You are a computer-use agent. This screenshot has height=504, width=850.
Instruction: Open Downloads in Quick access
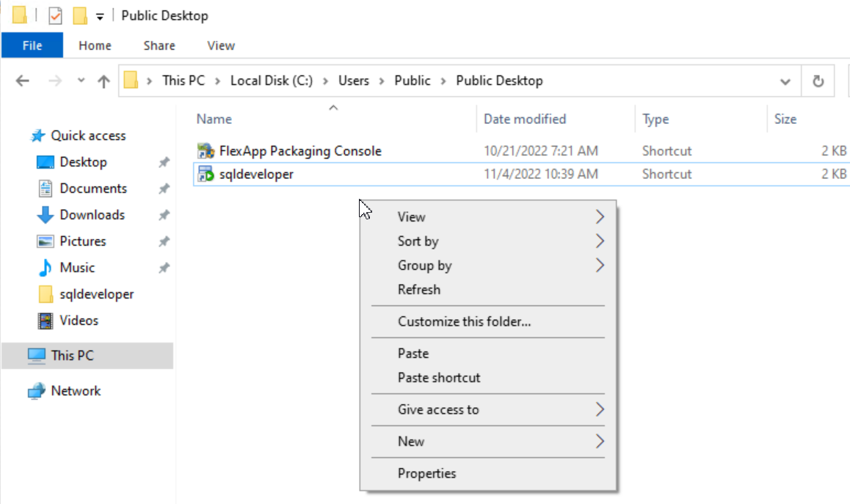tap(92, 215)
